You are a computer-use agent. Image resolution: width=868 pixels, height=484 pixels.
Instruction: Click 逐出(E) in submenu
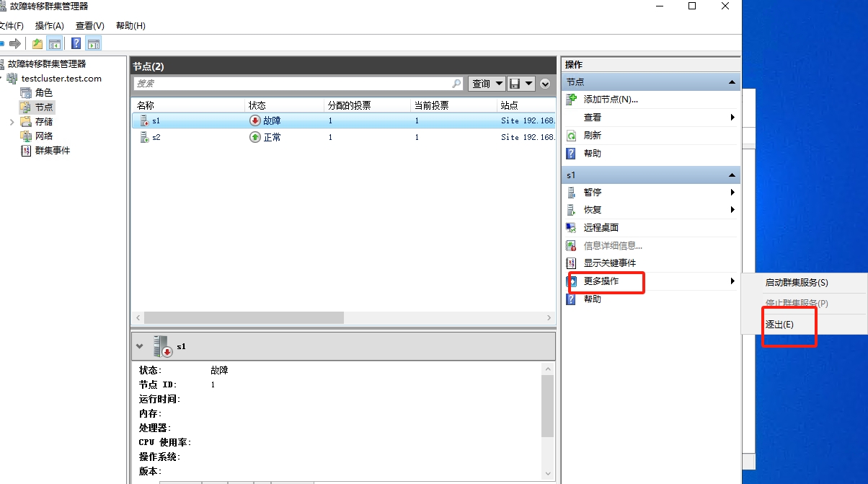point(779,325)
